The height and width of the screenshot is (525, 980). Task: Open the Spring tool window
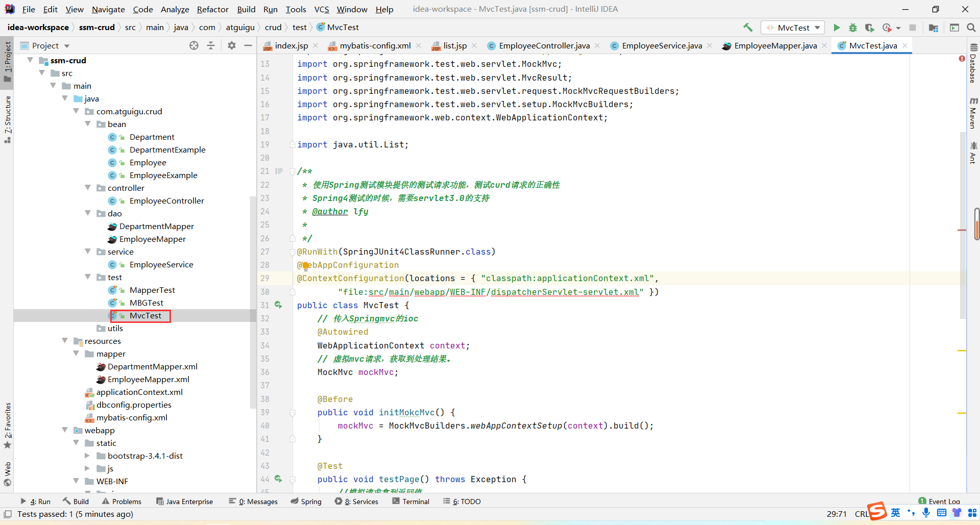tap(306, 502)
